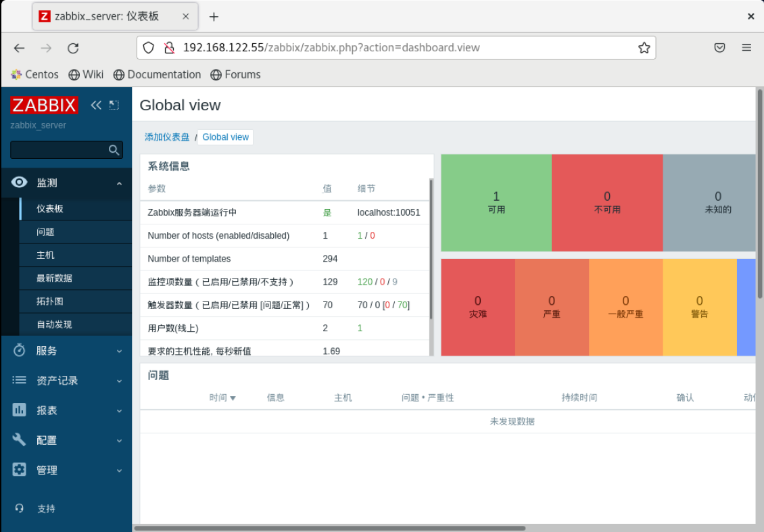Bookmark this page with star icon
The width and height of the screenshot is (764, 532).
pyautogui.click(x=644, y=48)
